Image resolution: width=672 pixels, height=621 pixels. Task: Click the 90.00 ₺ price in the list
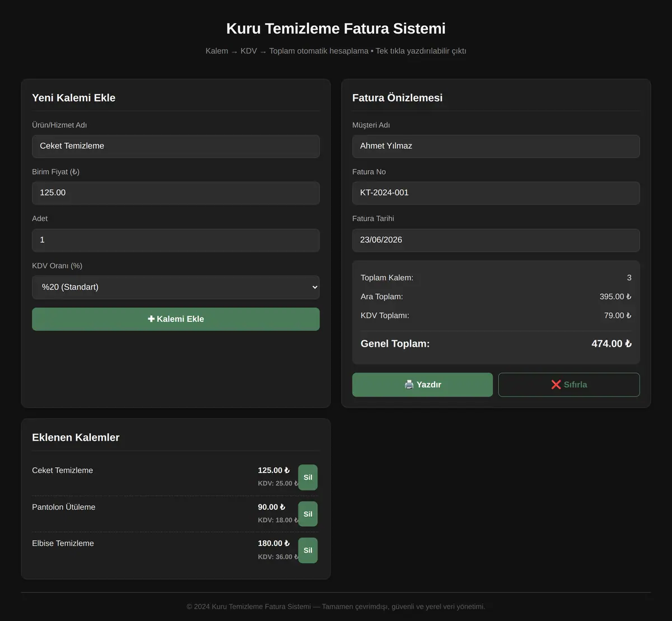(272, 507)
